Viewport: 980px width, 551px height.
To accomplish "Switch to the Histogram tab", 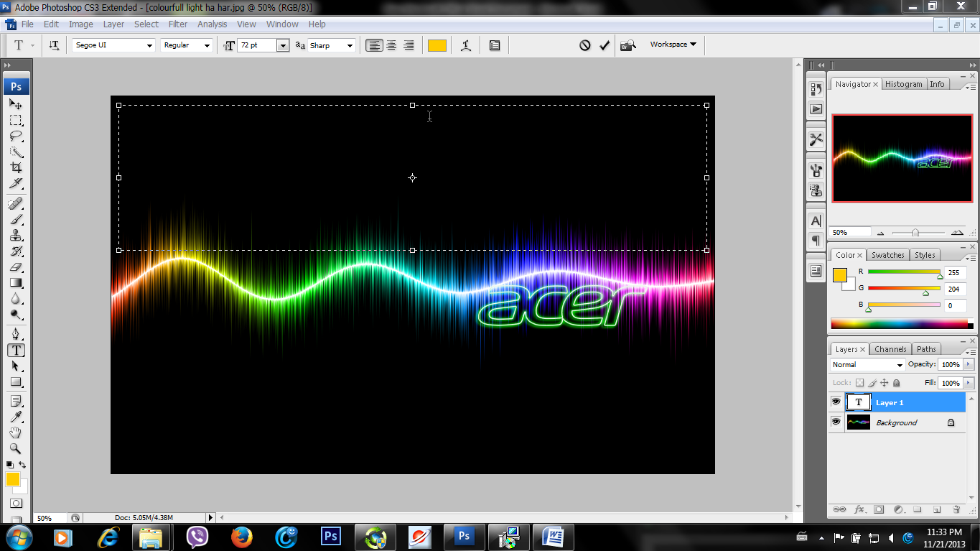I will pos(903,84).
